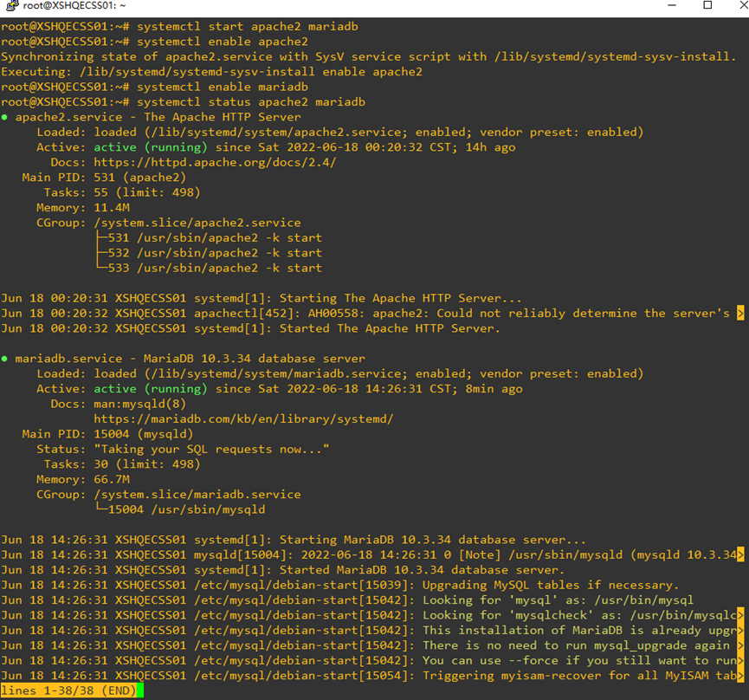Minimize the PuTTY terminal window
The width and height of the screenshot is (749, 700).
[672, 5]
